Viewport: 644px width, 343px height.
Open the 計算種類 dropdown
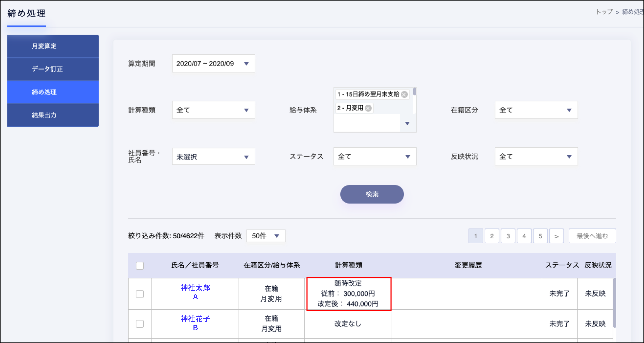point(213,110)
